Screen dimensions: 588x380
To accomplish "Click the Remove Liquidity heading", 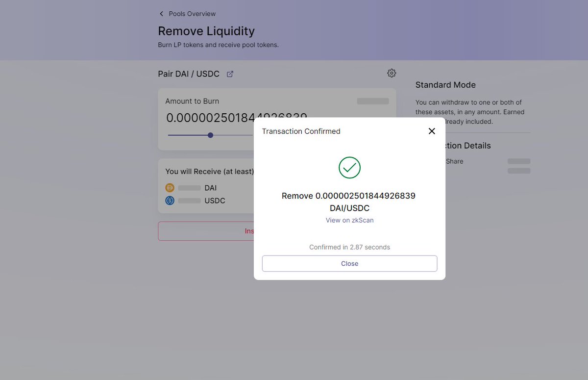I will tap(206, 31).
